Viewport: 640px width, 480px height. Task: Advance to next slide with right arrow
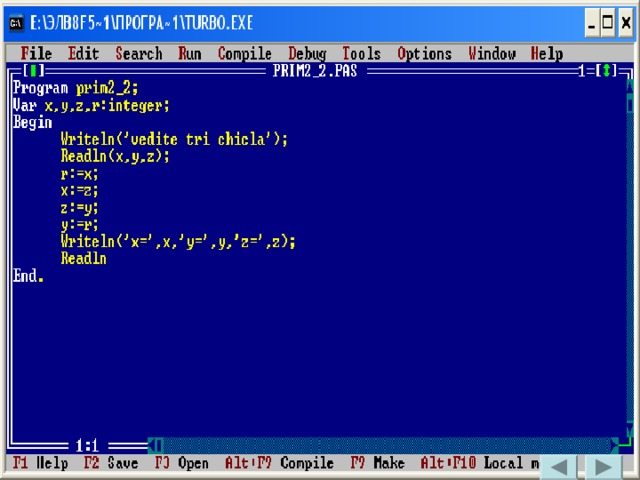point(603,466)
